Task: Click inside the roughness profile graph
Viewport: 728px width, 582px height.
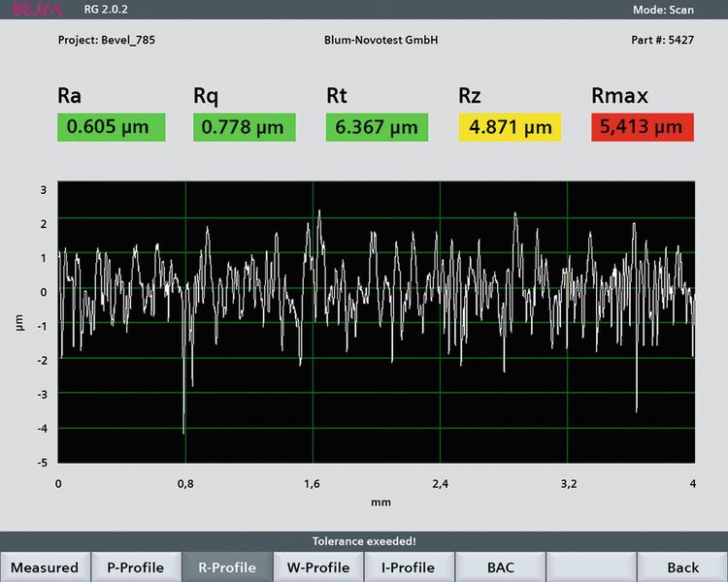Action: click(376, 322)
